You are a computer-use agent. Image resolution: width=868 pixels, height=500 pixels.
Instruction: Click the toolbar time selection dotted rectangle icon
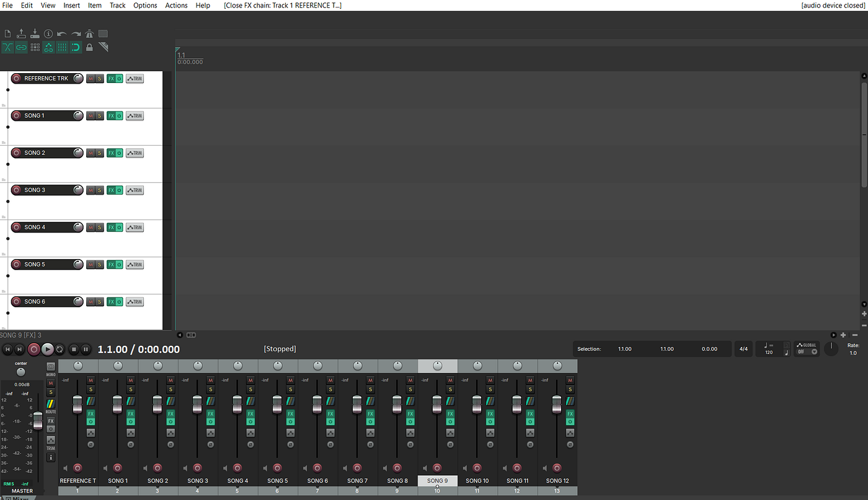103,34
